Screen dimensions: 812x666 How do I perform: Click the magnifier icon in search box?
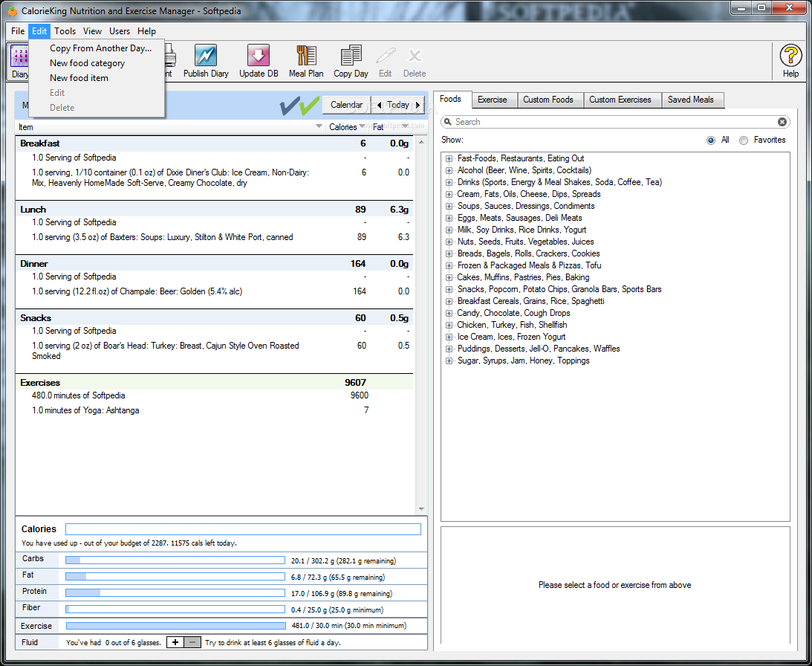point(448,122)
